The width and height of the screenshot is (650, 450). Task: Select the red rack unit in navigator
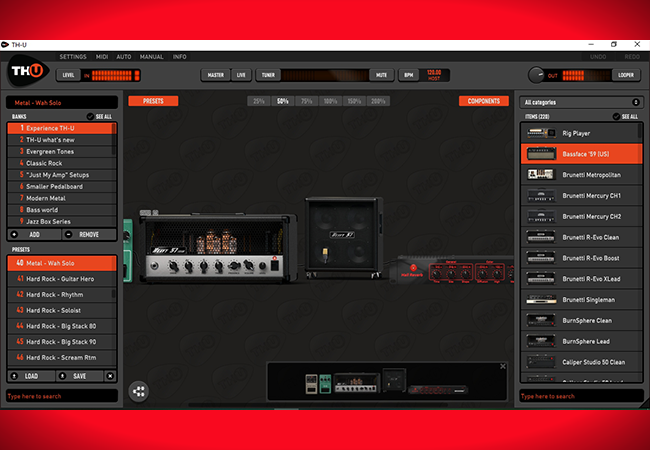(x=438, y=390)
